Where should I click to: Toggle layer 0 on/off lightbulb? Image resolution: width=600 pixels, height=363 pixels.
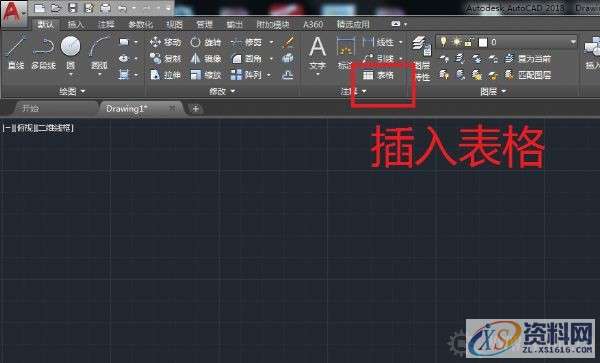coord(443,41)
